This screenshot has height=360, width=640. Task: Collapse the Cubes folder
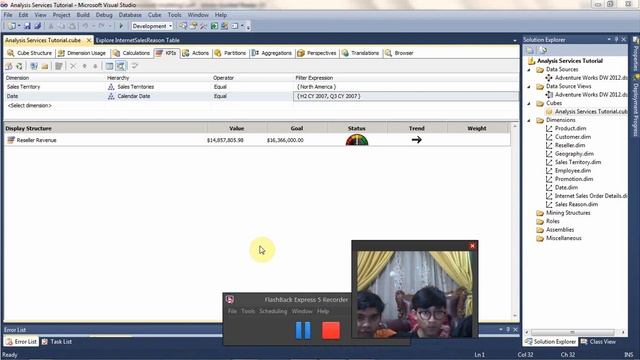(529, 103)
